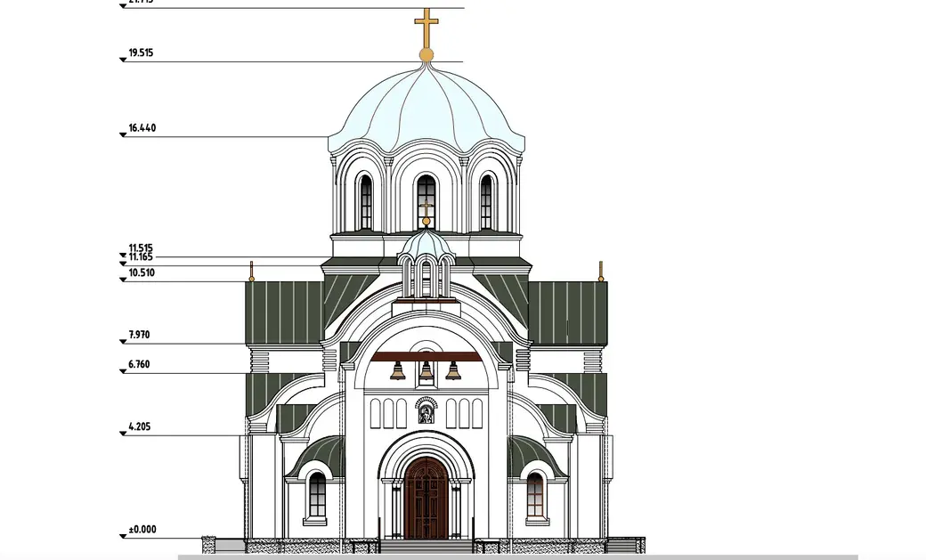This screenshot has height=560, width=926.
Task: Click the icon plaque above the entrance arch
Action: [x=426, y=412]
